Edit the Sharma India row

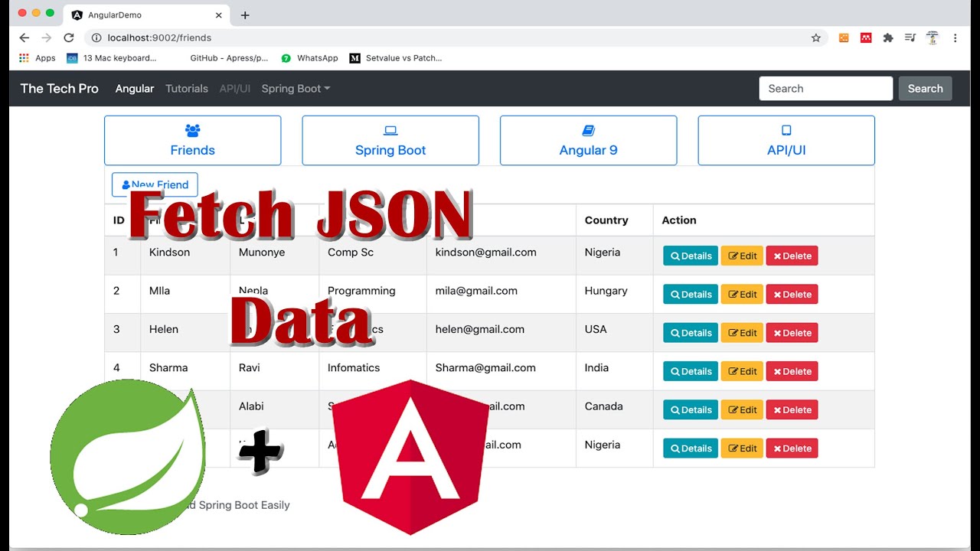pyautogui.click(x=742, y=371)
